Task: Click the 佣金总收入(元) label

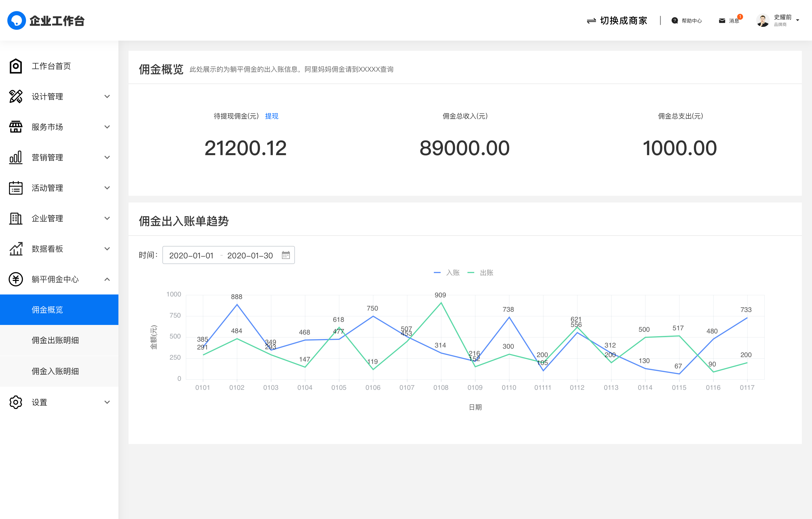Action: click(x=465, y=116)
